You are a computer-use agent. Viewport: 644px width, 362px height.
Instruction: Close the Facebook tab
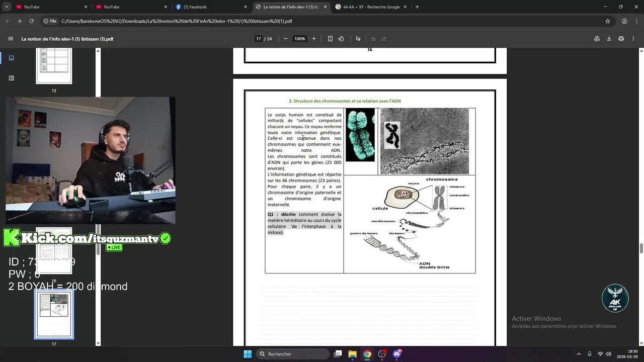(x=246, y=7)
